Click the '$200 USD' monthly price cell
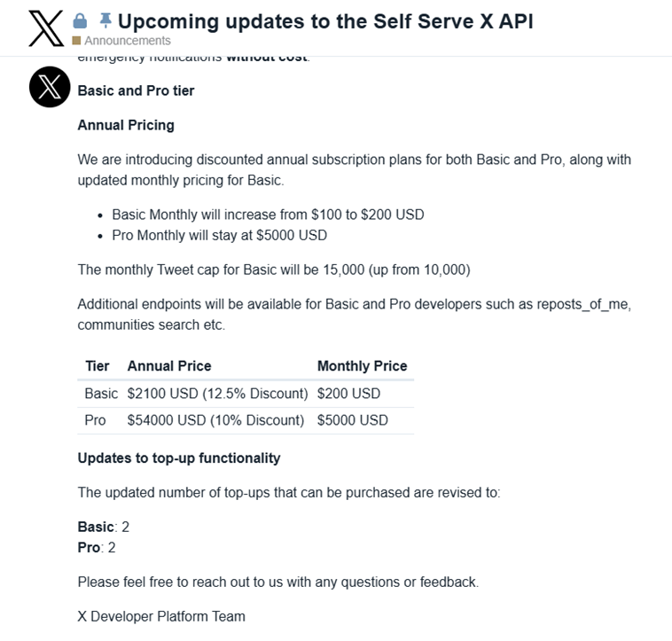The image size is (672, 641). point(348,394)
